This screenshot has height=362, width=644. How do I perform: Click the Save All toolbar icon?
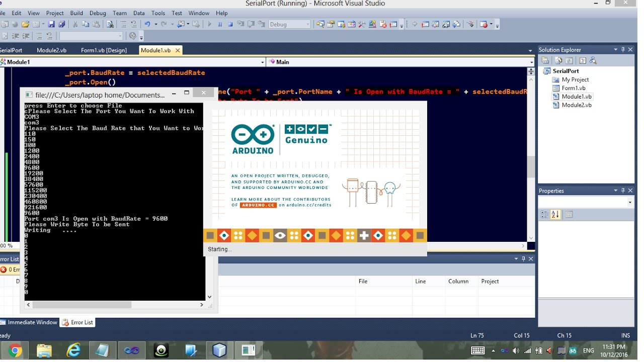[61, 24]
